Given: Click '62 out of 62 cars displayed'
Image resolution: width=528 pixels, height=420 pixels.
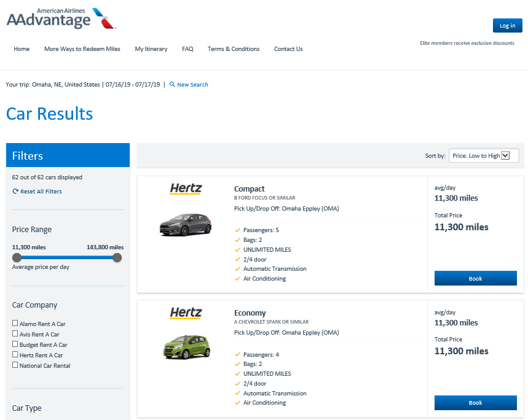Looking at the screenshot, I should click(x=47, y=177).
